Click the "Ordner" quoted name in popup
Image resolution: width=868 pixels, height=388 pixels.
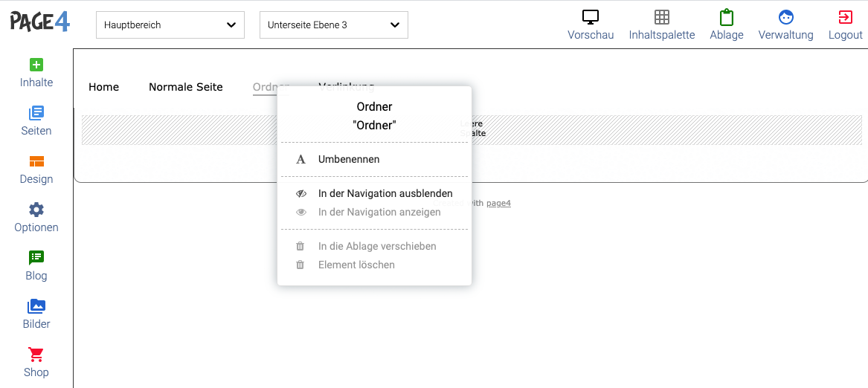coord(374,126)
